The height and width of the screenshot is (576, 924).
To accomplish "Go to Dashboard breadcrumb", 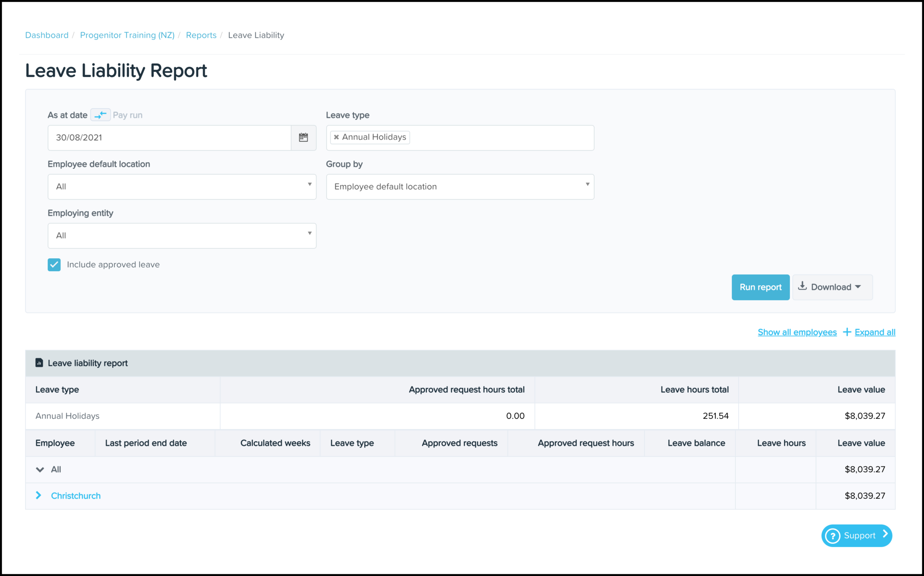I will pos(47,35).
